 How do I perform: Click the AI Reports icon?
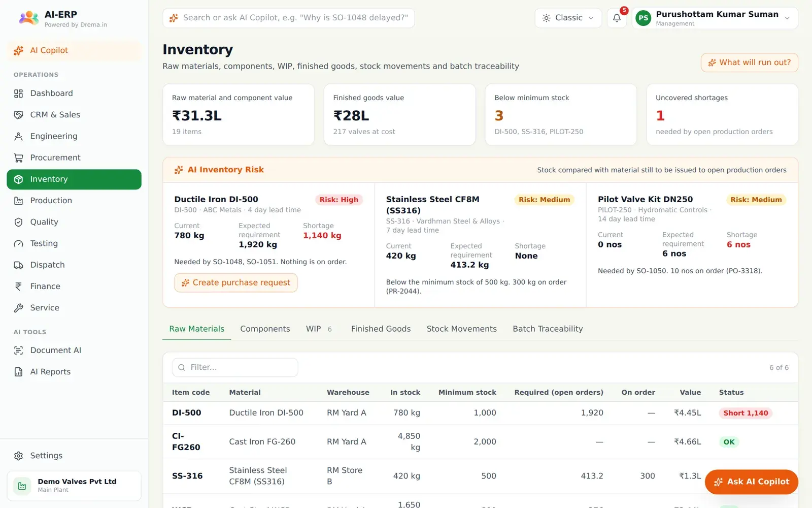point(19,372)
